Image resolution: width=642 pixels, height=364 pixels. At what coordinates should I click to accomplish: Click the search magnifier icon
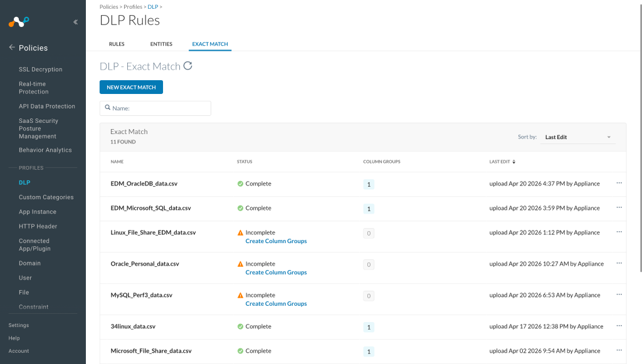[108, 108]
